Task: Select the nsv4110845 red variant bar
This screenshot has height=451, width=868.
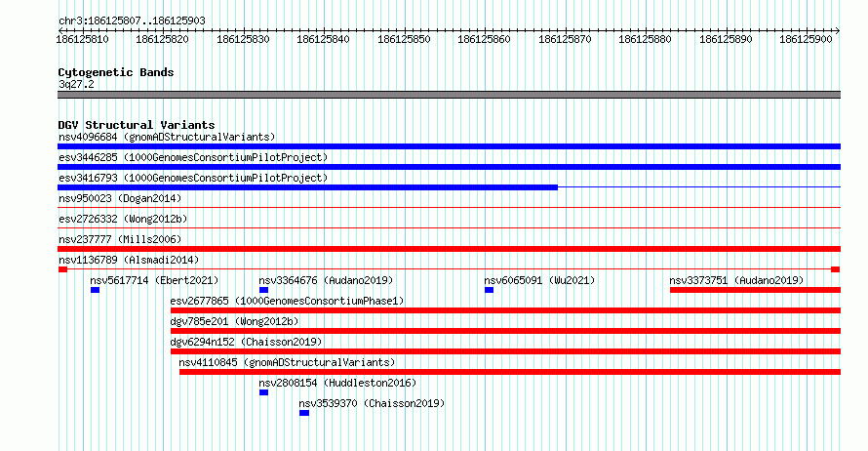Action: pos(510,372)
